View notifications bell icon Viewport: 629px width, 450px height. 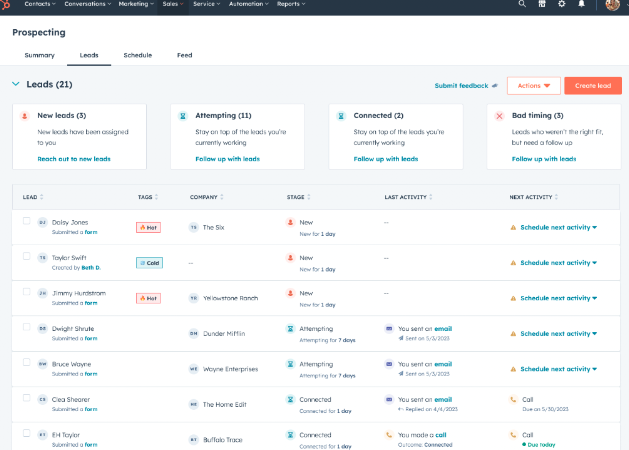coord(581,4)
